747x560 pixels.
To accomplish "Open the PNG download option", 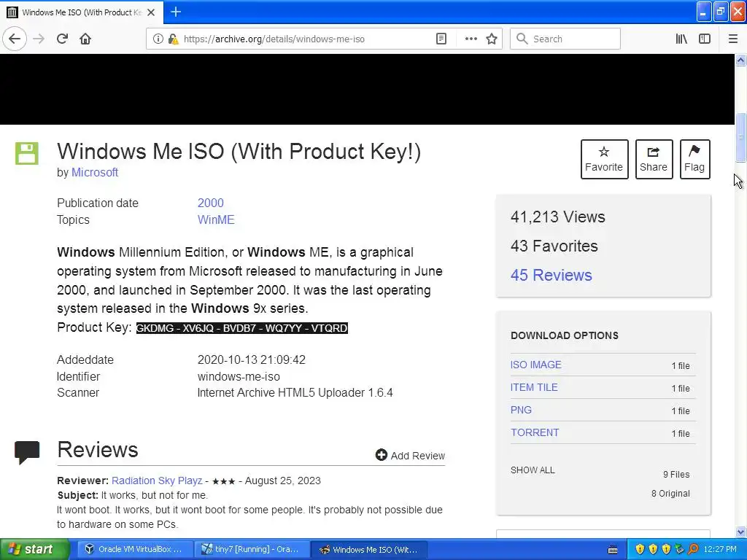I will tap(521, 410).
